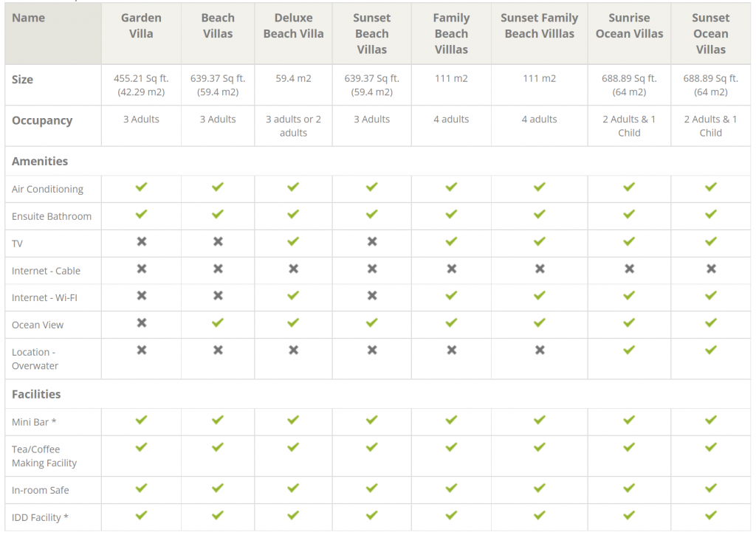
Task: Click Ocean View cross under Garden Villa
Action: (x=141, y=323)
